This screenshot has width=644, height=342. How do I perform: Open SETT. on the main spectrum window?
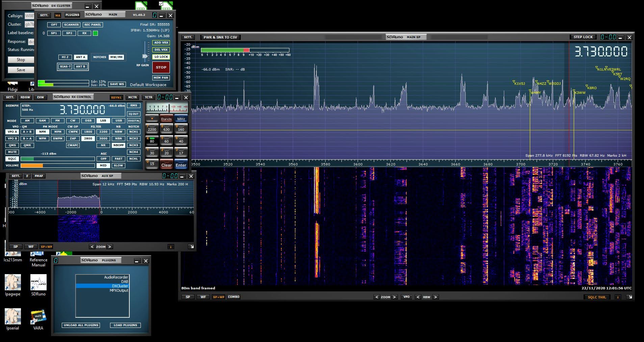pos(188,37)
